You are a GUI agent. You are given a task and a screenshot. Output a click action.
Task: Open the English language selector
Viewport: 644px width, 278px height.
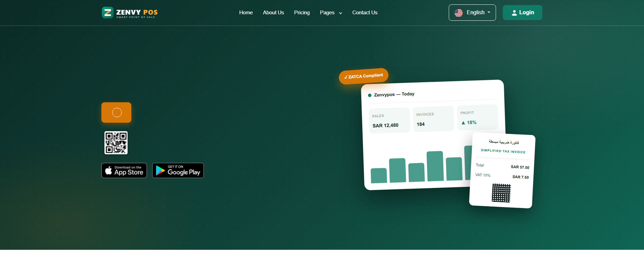coord(472,13)
